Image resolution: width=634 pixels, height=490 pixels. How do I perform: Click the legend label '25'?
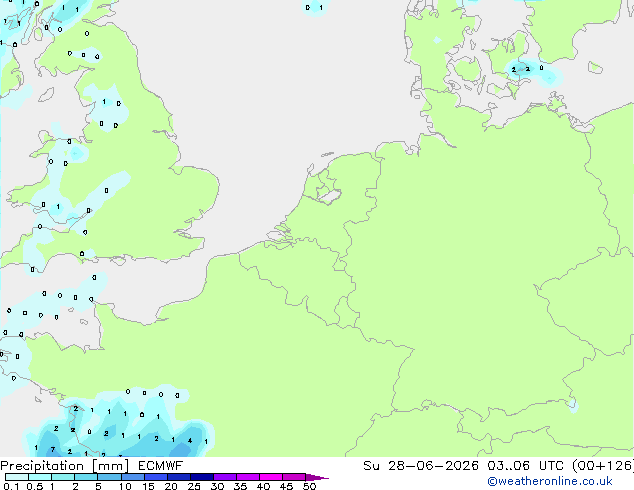click(x=194, y=486)
